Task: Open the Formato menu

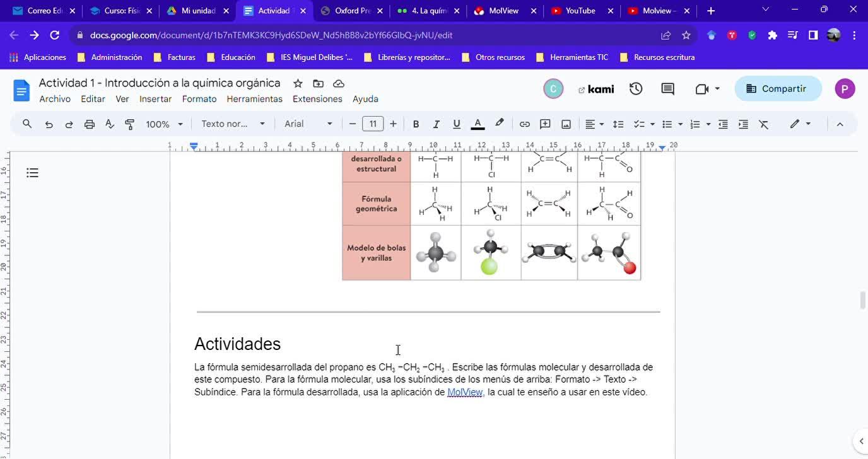Action: click(x=199, y=99)
